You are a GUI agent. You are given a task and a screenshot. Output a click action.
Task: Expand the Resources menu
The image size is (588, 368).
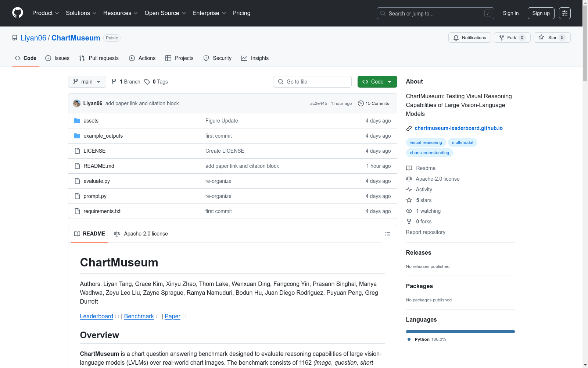121,13
